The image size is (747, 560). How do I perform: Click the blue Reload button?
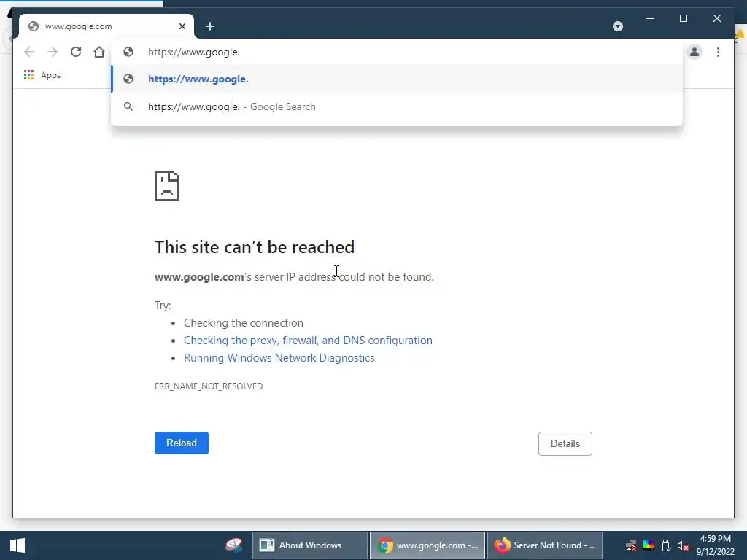click(182, 443)
